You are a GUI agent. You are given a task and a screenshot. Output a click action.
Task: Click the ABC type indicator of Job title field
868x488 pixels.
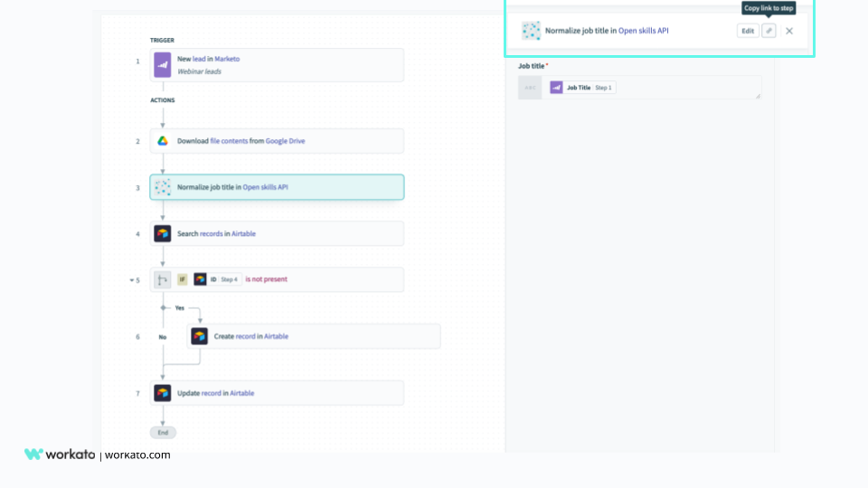point(530,88)
